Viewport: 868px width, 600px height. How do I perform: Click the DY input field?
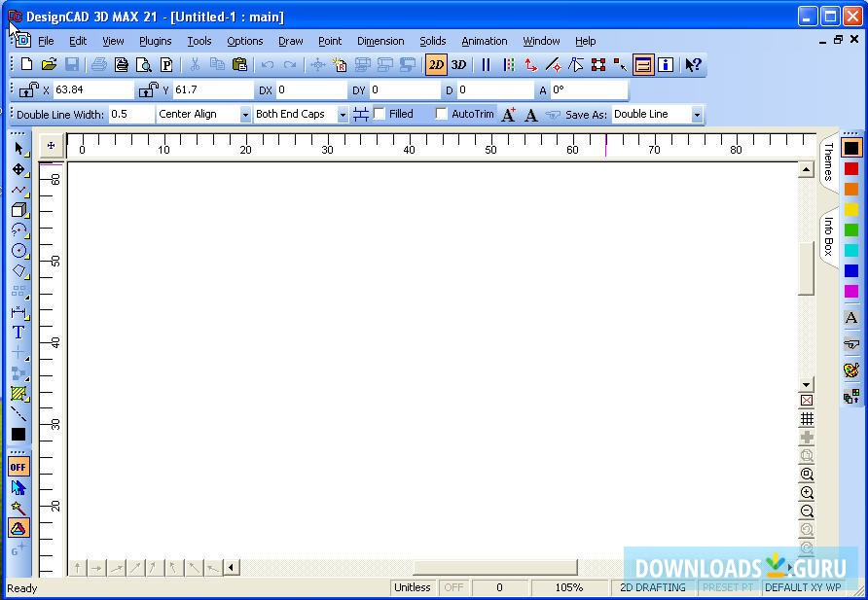tap(405, 89)
